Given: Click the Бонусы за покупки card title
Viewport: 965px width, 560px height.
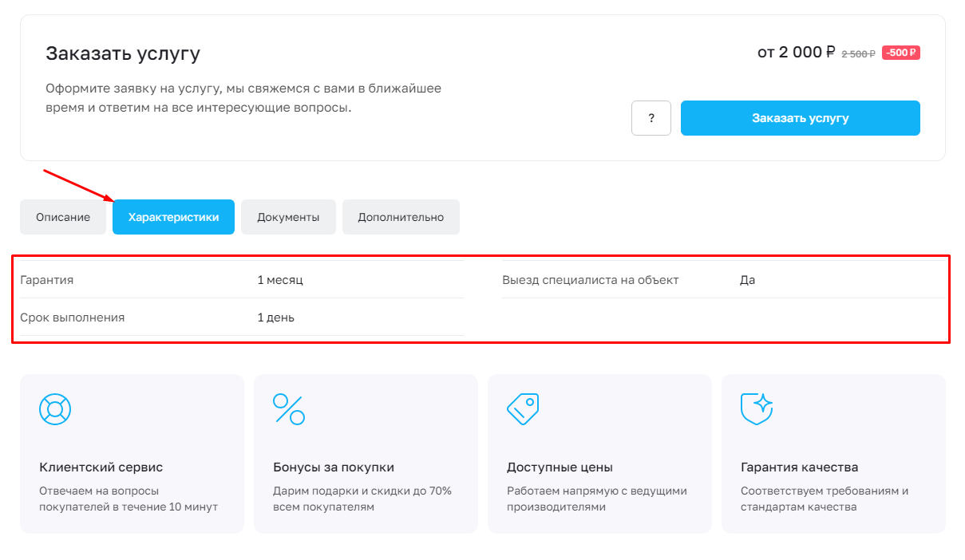Looking at the screenshot, I should 334,467.
